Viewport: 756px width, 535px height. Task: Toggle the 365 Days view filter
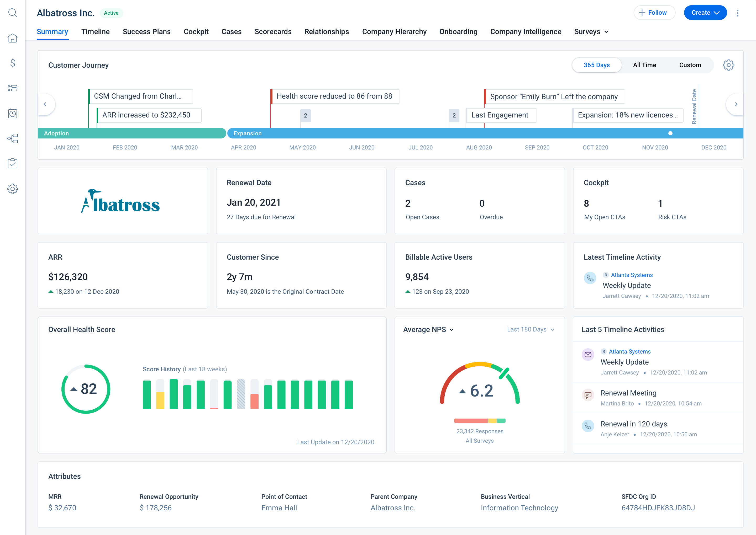click(597, 65)
